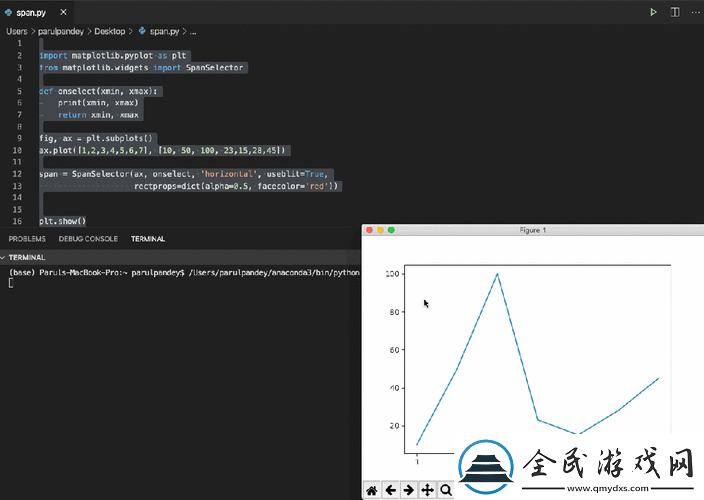Select the Zoom magnifier in the Figure 1 toolbar
Viewport: 704px width, 500px height.
[445, 490]
